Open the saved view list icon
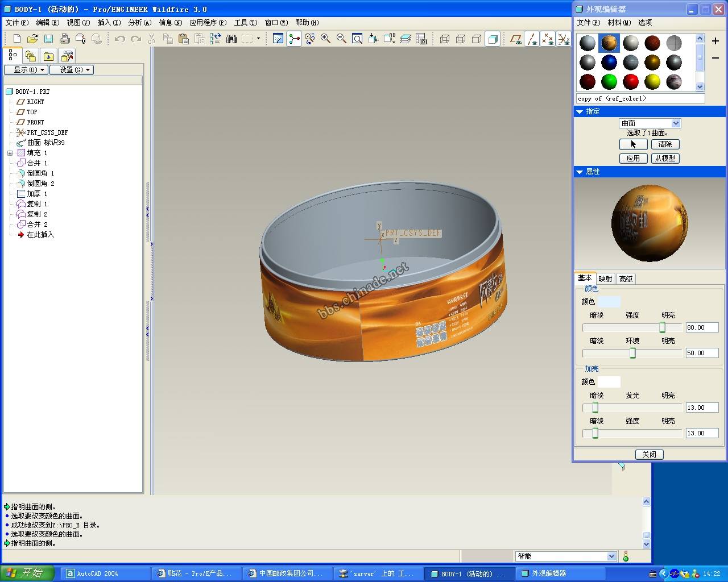Screen dimensions: 728x582 pyautogui.click(x=390, y=39)
